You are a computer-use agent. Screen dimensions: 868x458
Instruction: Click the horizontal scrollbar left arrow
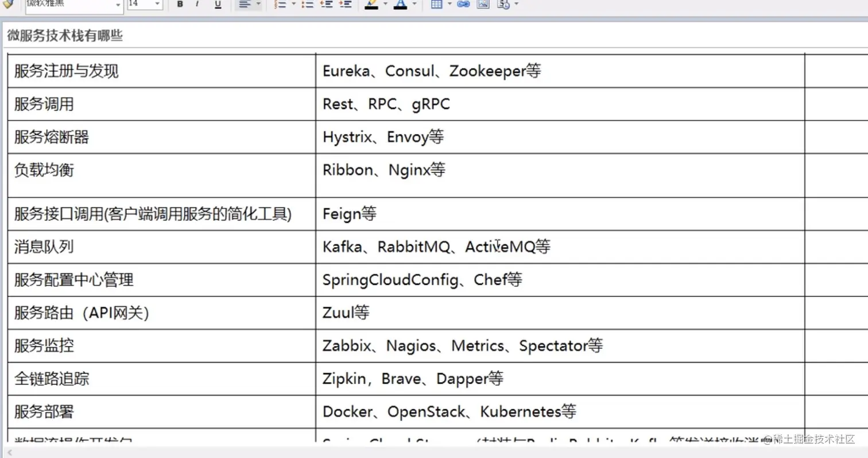point(9,453)
